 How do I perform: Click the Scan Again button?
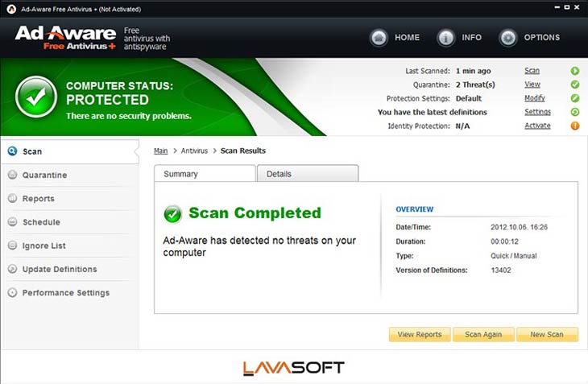pyautogui.click(x=483, y=335)
